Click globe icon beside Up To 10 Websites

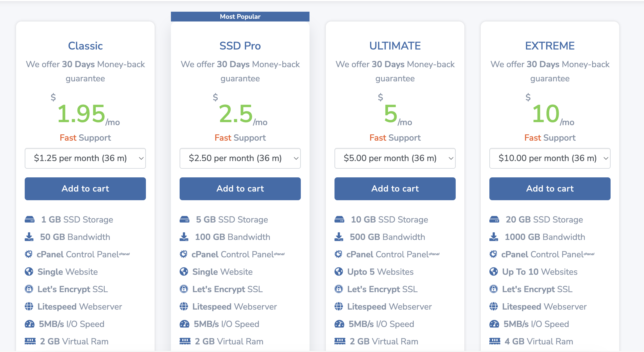point(493,271)
